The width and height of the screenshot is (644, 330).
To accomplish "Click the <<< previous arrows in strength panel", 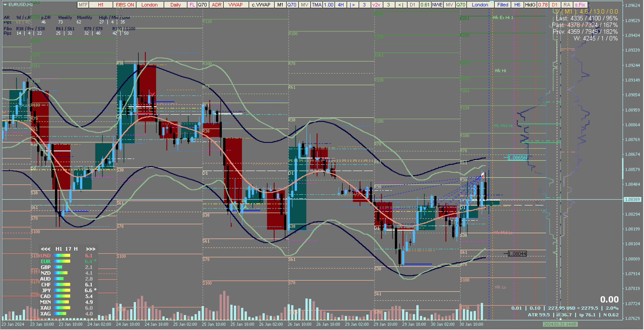I will [x=45, y=249].
